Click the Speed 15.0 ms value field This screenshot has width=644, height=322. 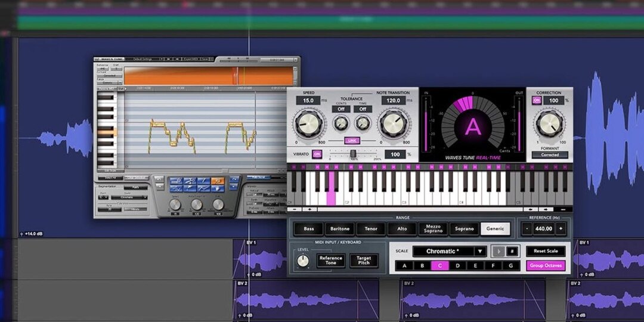click(308, 100)
